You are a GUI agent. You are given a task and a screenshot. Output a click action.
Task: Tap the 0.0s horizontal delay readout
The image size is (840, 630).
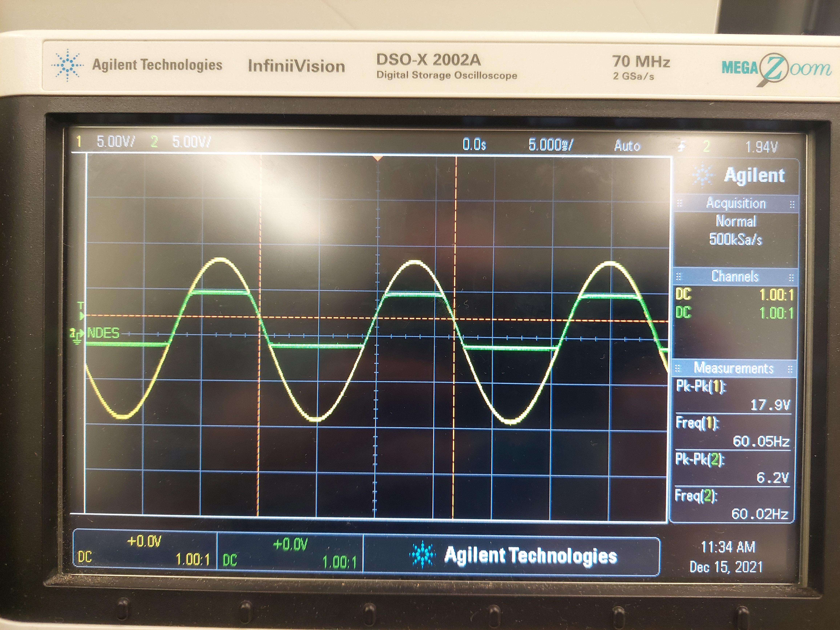point(474,145)
